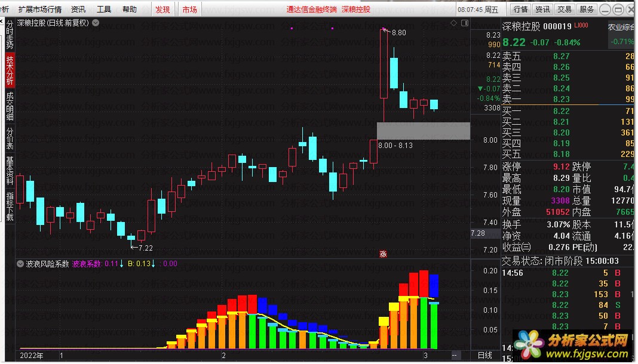Click the 服务 button at top right
Screen dimensions: 638x364
pyautogui.click(x=586, y=9)
